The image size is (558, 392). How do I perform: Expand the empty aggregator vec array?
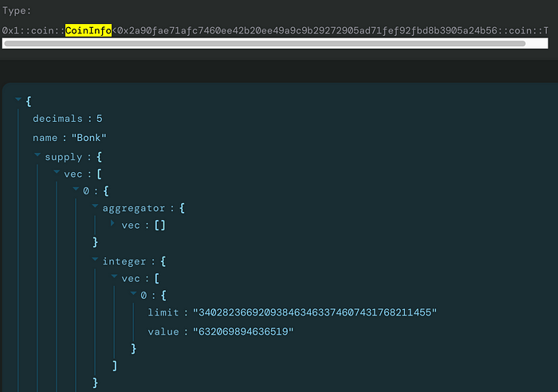(113, 223)
